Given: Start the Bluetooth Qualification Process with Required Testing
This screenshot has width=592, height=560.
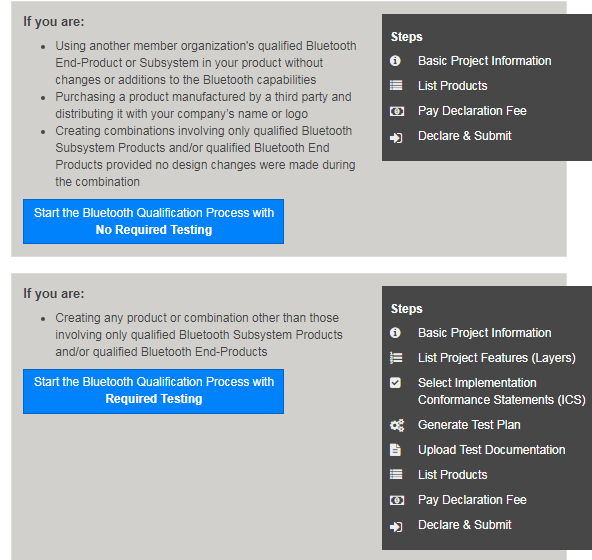Looking at the screenshot, I should coord(153,391).
